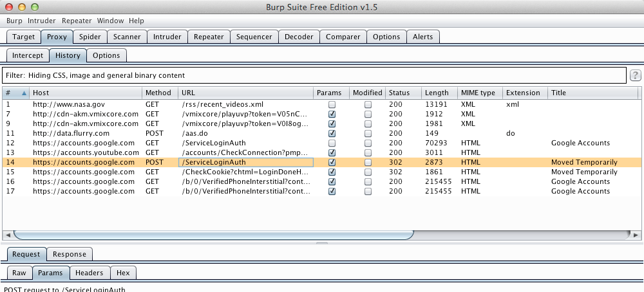Toggle Params checkbox for nasa.gov row
Image resolution: width=644 pixels, height=292 pixels.
(332, 104)
